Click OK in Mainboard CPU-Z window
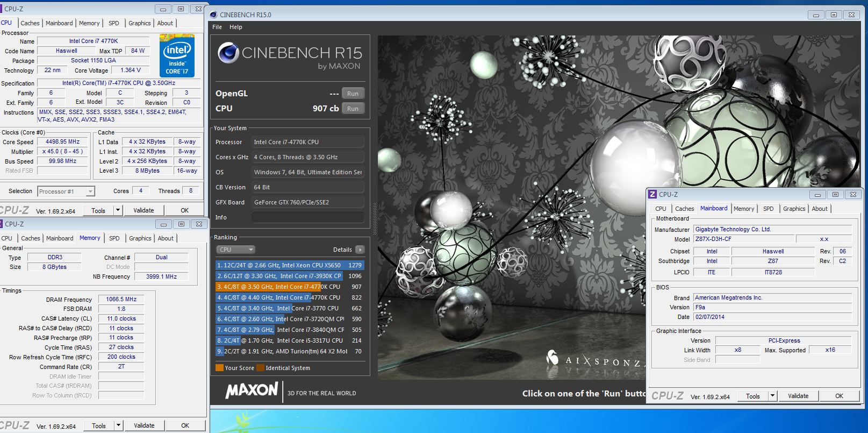 [839, 396]
